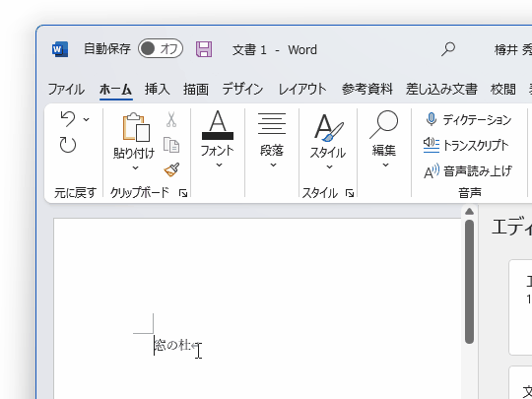Save the document with the floppy disk icon
Image resolution: width=532 pixels, height=399 pixels.
click(x=204, y=49)
